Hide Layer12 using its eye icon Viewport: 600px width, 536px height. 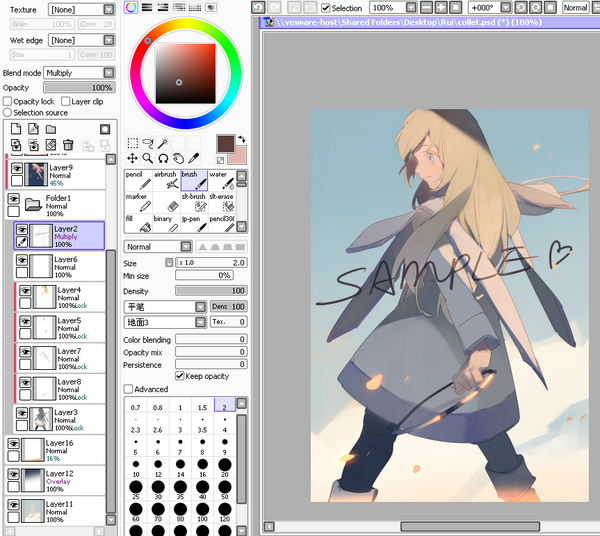click(13, 474)
